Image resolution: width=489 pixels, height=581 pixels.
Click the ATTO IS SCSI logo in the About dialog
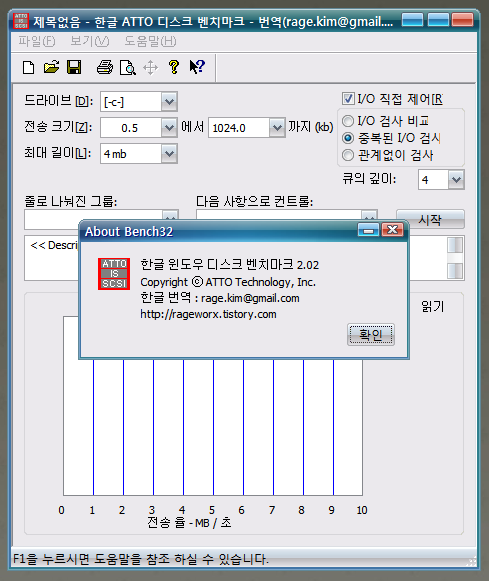(114, 274)
